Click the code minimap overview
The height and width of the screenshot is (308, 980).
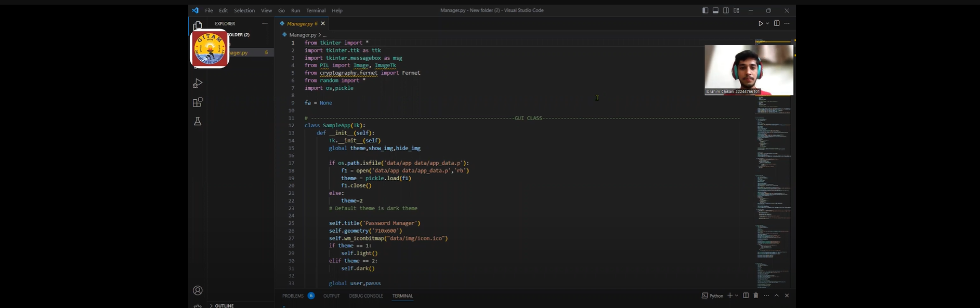click(773, 156)
